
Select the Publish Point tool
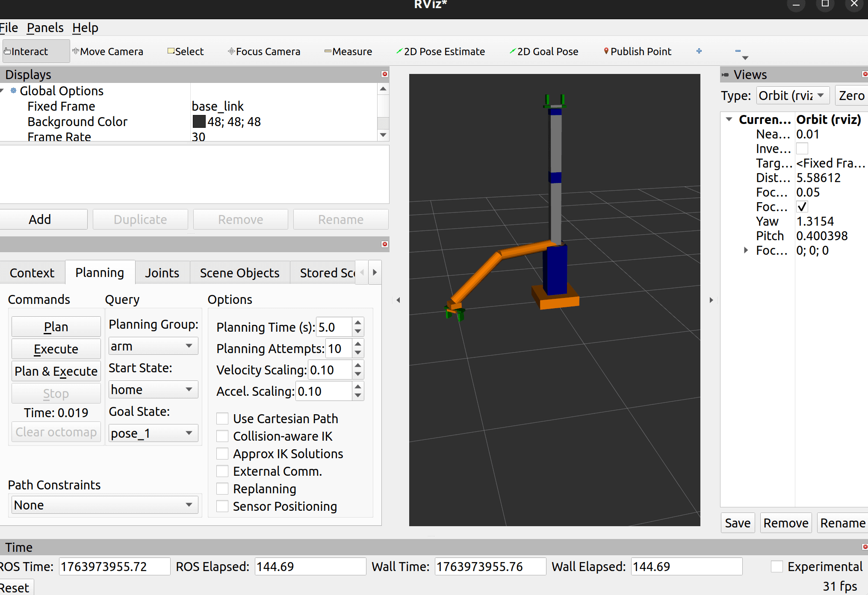(x=637, y=51)
